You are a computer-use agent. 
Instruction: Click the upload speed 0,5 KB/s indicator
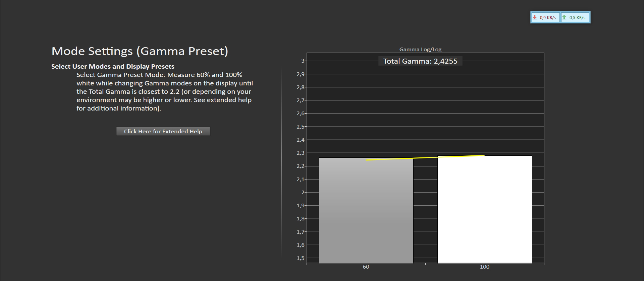pyautogui.click(x=575, y=17)
